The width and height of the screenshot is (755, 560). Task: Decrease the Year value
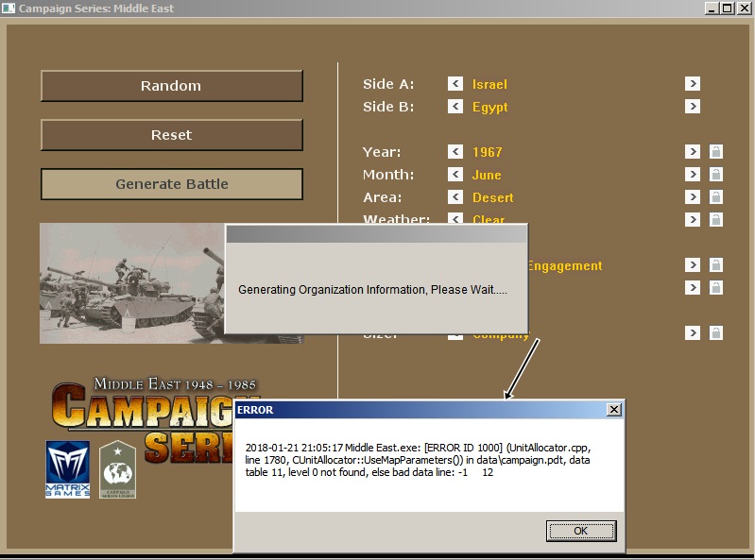point(455,151)
